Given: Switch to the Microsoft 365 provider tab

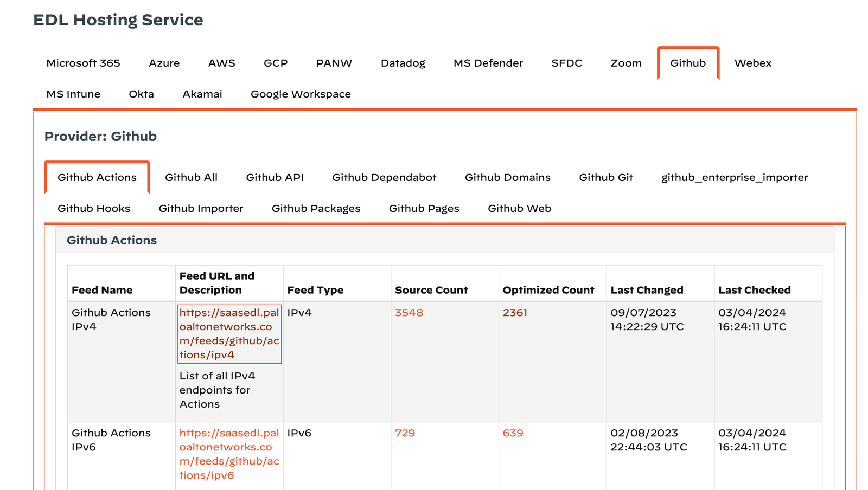Looking at the screenshot, I should point(83,63).
